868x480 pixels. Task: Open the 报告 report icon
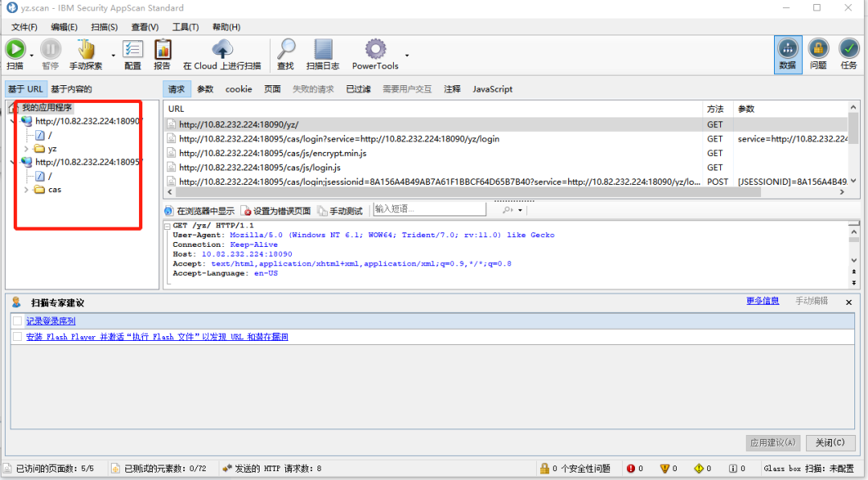tap(162, 49)
